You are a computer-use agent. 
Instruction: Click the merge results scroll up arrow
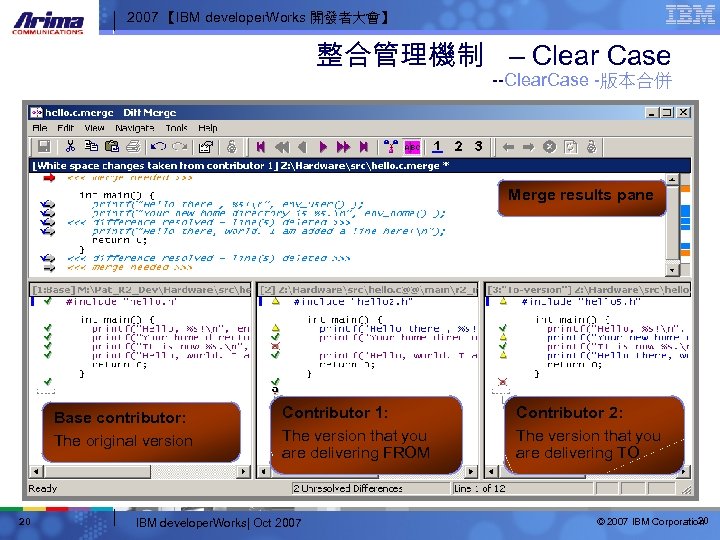coord(672,180)
